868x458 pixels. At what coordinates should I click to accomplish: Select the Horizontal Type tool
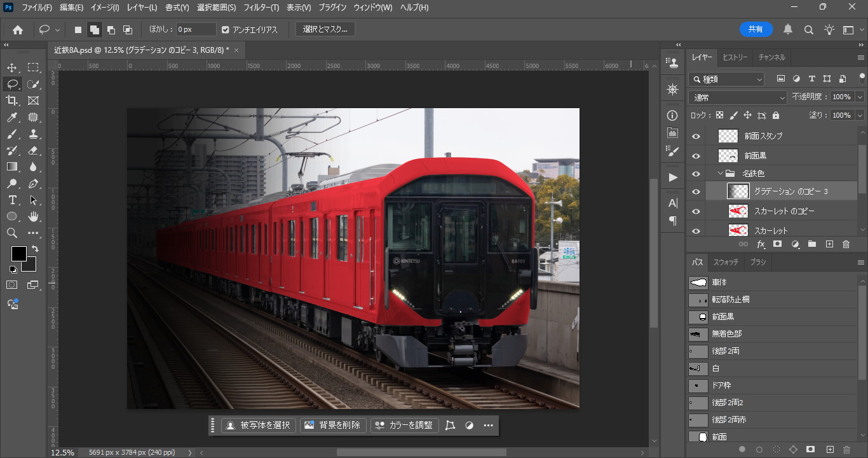12,200
